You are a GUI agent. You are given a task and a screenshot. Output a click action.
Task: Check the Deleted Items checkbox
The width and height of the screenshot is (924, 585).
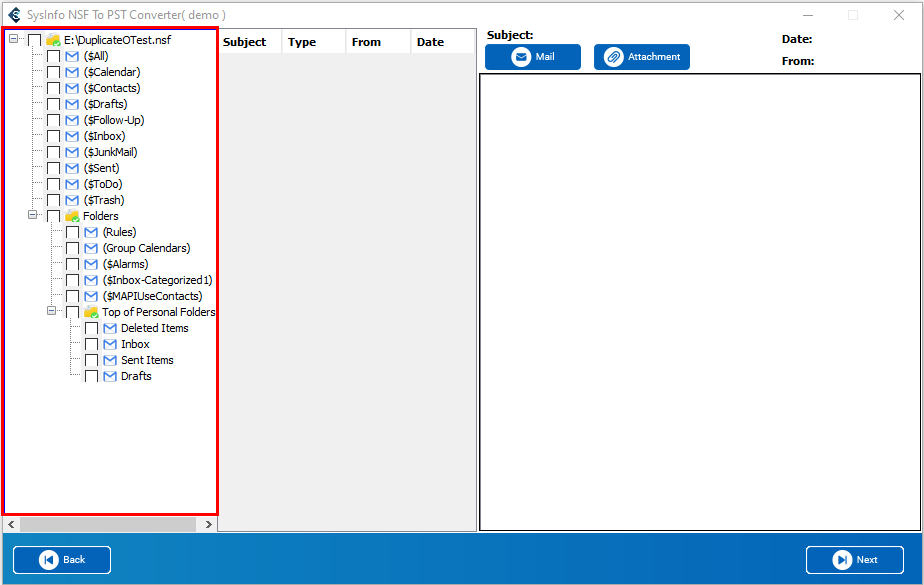click(x=91, y=328)
